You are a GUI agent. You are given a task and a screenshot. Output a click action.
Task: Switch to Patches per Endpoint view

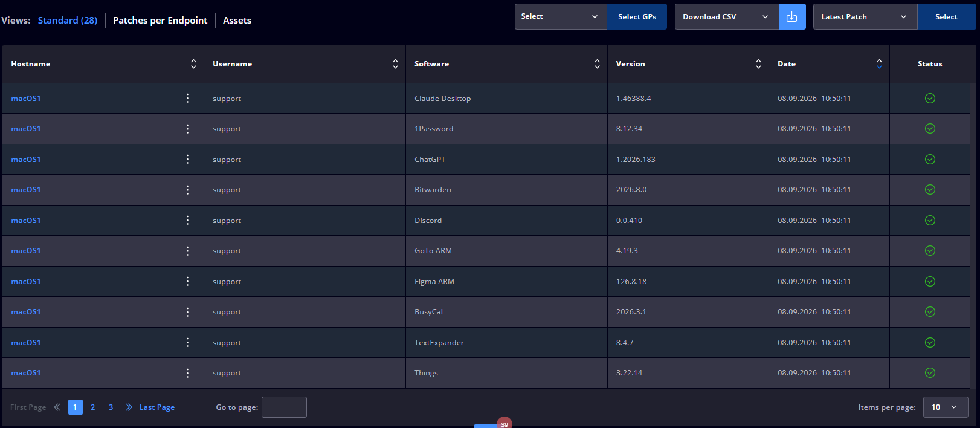click(160, 21)
